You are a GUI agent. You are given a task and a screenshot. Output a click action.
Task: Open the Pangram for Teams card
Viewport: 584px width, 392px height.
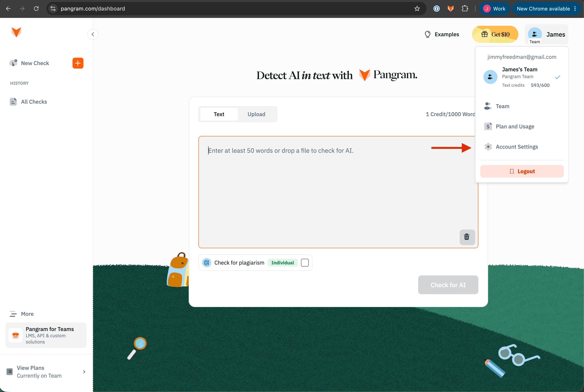click(x=46, y=335)
